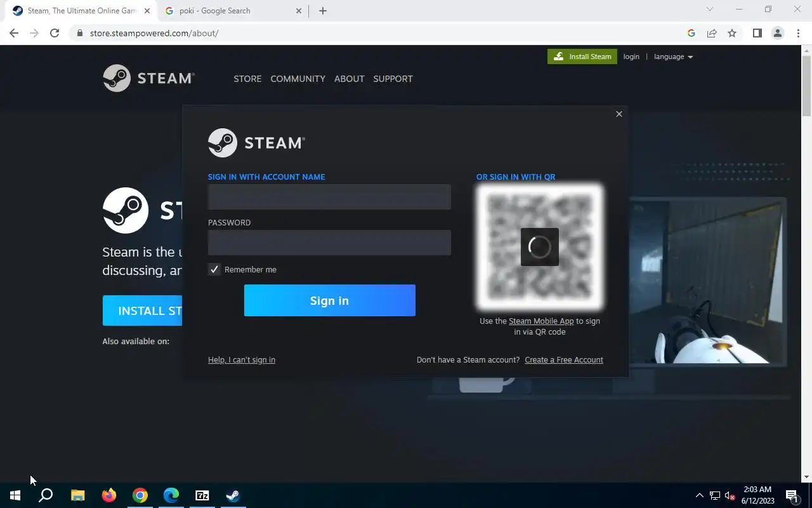The image size is (812, 508).
Task: Click the Google icon in the address bar
Action: click(x=691, y=33)
